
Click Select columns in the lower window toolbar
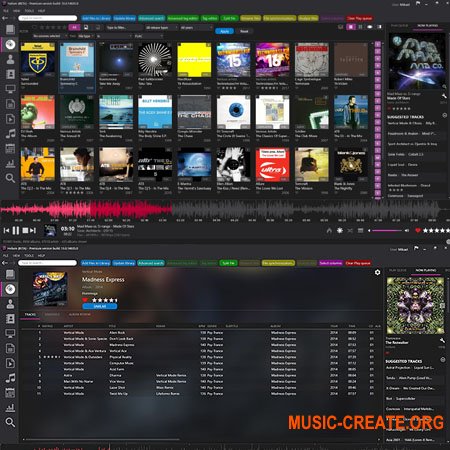tap(331, 263)
